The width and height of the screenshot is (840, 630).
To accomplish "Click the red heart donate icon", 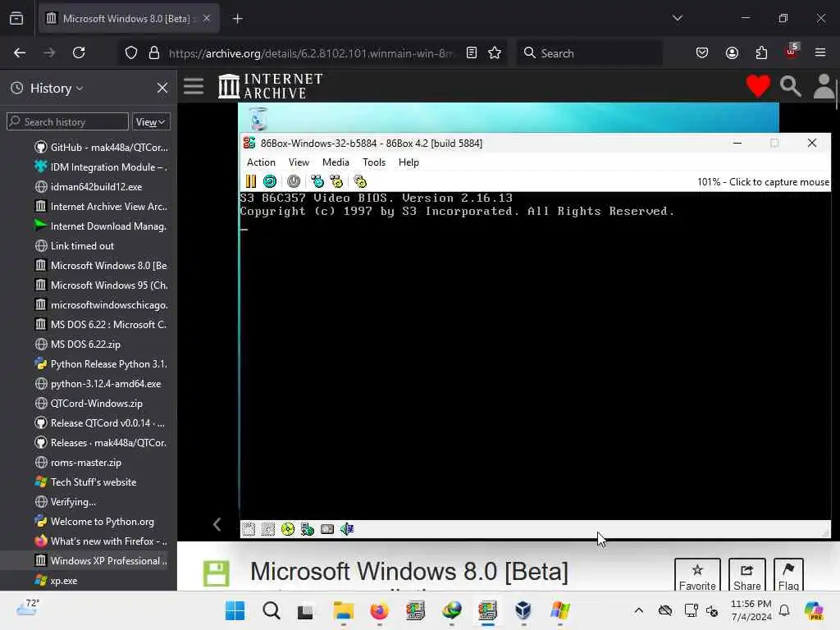I will tap(758, 85).
